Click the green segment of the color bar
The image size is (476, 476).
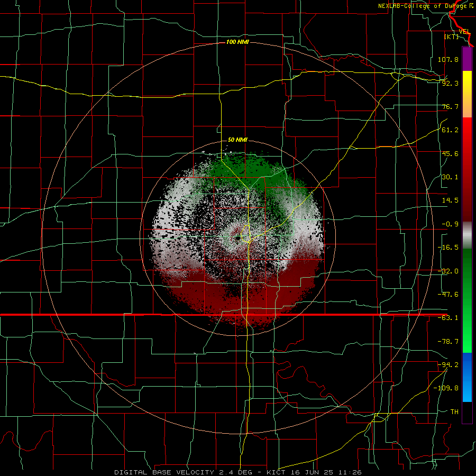(x=467, y=300)
